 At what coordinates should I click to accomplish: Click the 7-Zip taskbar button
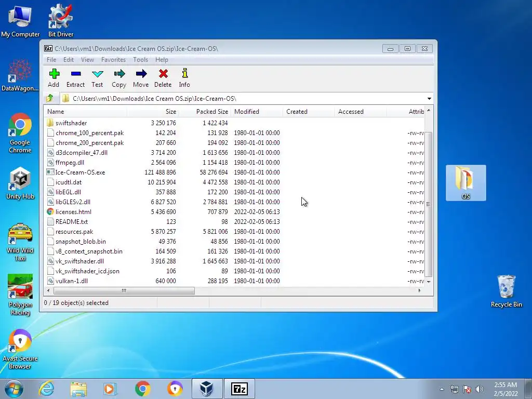239,389
